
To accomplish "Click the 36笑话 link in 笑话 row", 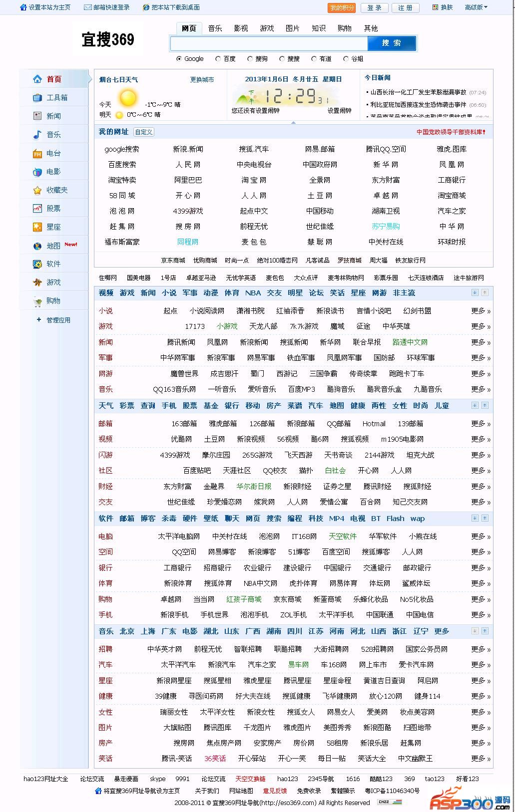I will click(215, 759).
